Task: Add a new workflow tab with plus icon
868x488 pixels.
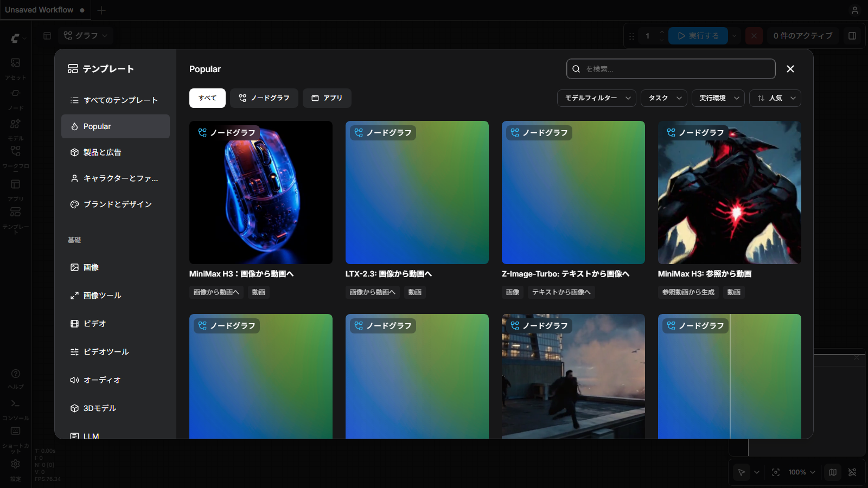Action: pos(101,10)
